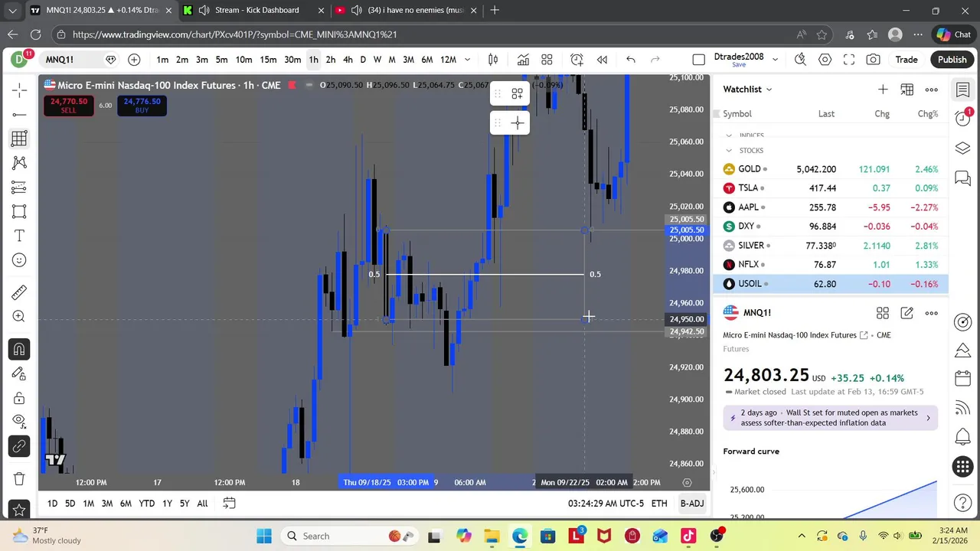Click the Save link under Dtrades2008

pos(739,65)
